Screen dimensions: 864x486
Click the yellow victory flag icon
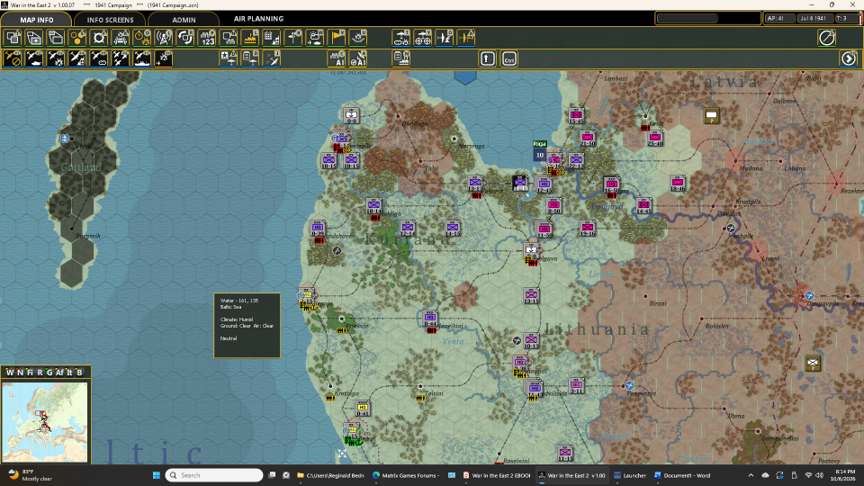pos(337,37)
